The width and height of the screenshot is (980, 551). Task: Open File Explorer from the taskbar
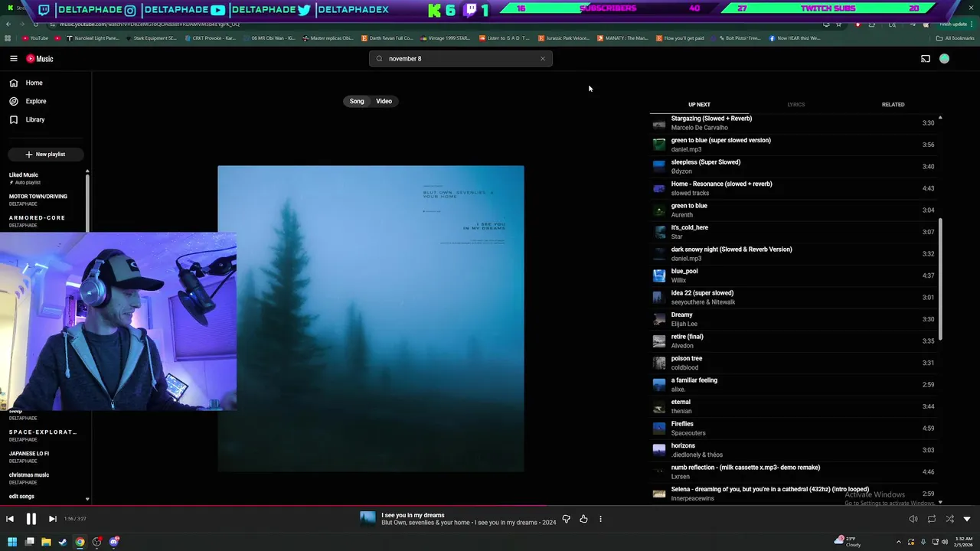point(46,542)
